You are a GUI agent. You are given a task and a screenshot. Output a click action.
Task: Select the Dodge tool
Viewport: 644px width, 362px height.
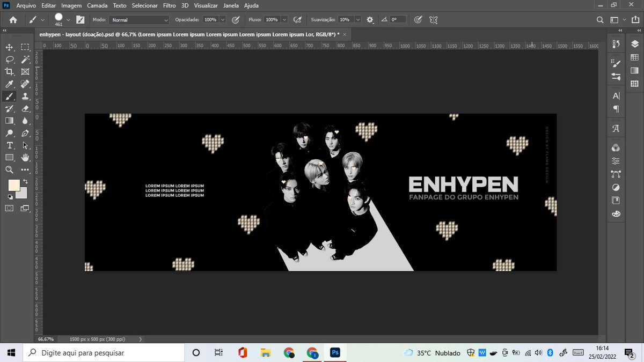point(9,134)
